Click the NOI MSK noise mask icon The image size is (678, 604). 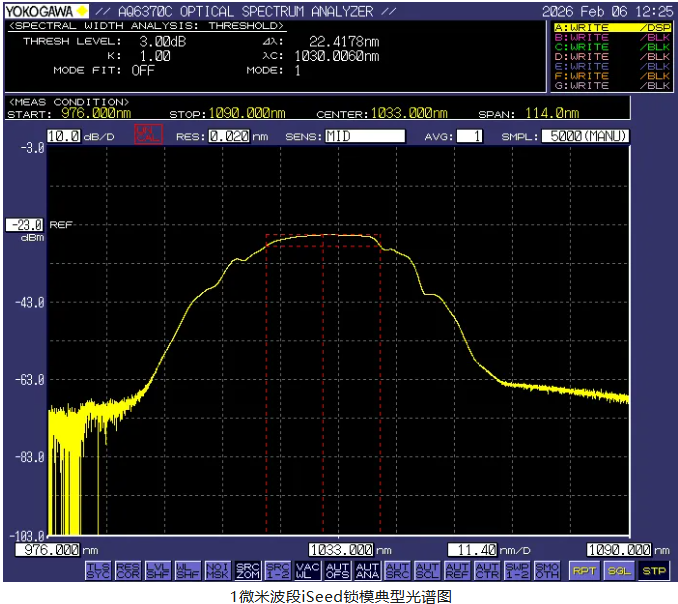(x=218, y=570)
